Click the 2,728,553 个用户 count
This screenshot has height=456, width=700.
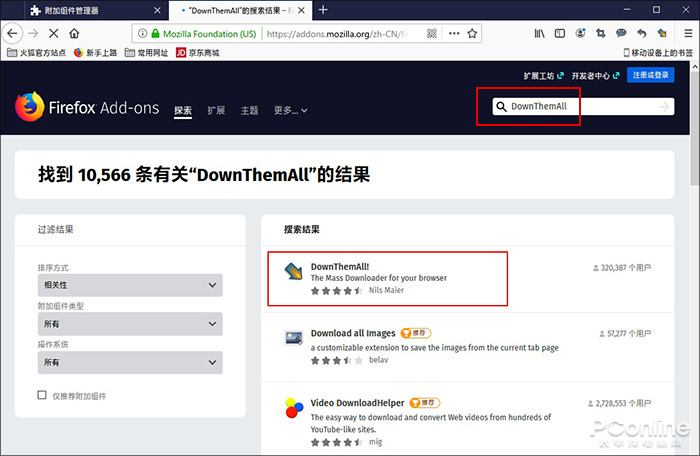pos(619,403)
